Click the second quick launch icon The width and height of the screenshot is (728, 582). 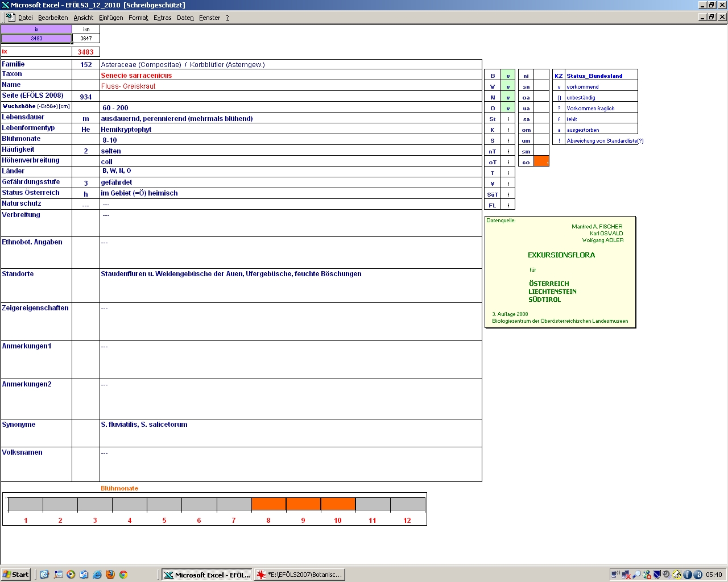(58, 575)
